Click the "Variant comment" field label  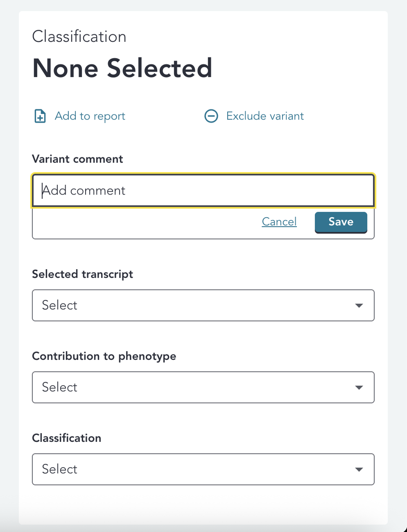click(77, 159)
